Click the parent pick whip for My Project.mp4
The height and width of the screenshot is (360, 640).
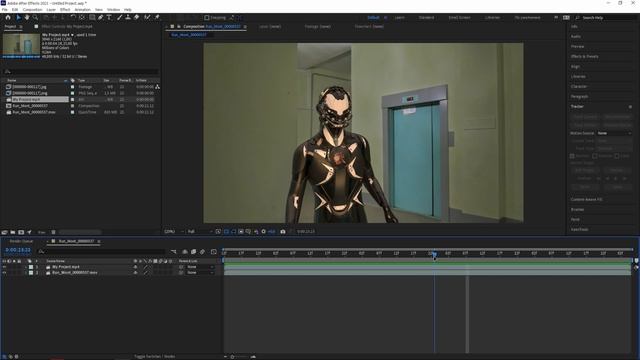181,267
